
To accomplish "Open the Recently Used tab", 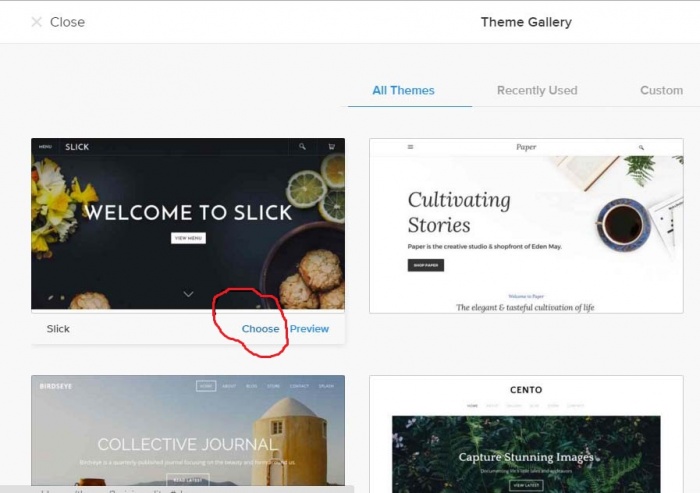I will [x=537, y=90].
